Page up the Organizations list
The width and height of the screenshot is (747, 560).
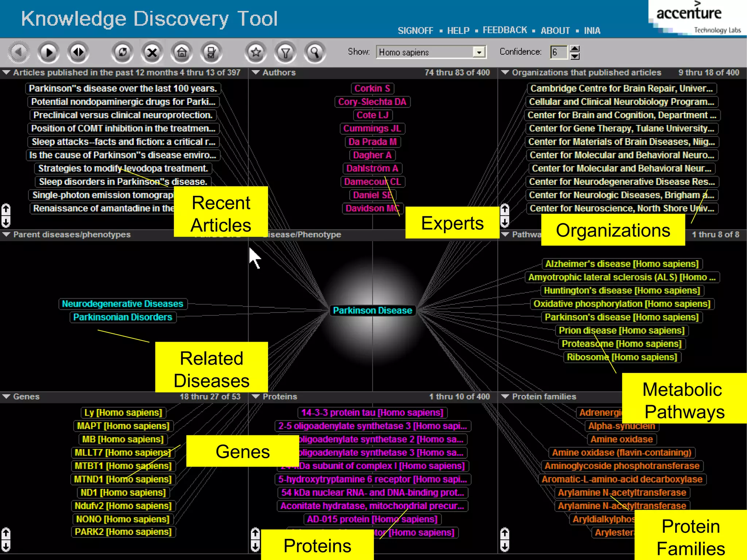505,209
